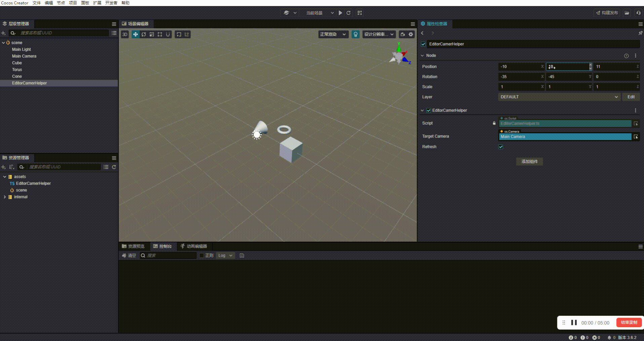
Task: Click the Edit layer button
Action: [631, 97]
